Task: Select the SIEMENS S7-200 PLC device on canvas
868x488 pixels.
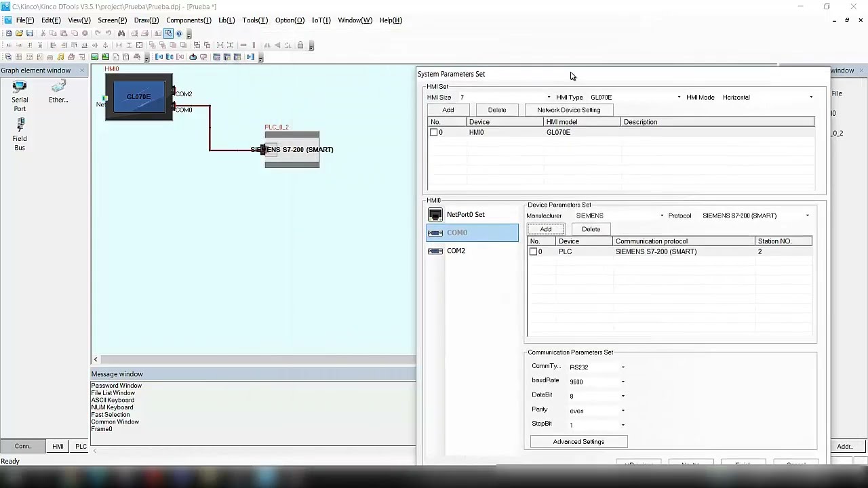Action: [x=292, y=149]
